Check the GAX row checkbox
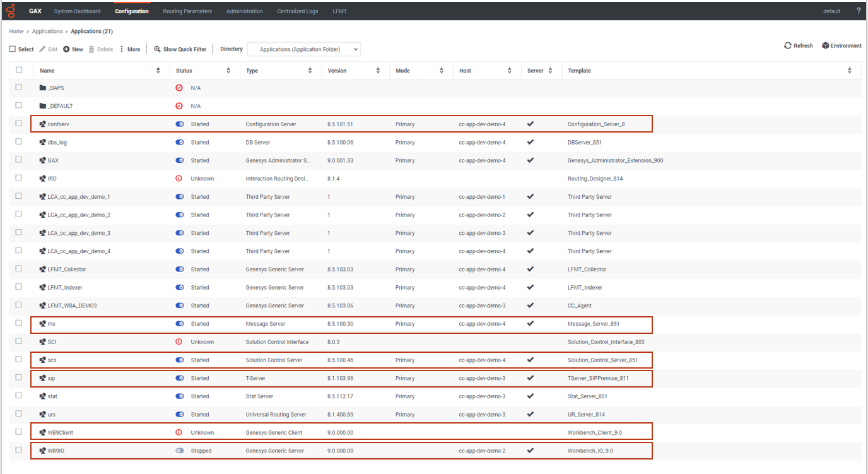The width and height of the screenshot is (868, 474). click(19, 160)
